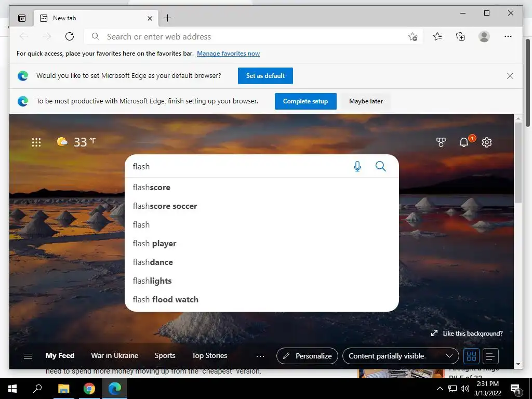Click the scrollbar down arrow
The width and height of the screenshot is (532, 399).
[x=518, y=364]
